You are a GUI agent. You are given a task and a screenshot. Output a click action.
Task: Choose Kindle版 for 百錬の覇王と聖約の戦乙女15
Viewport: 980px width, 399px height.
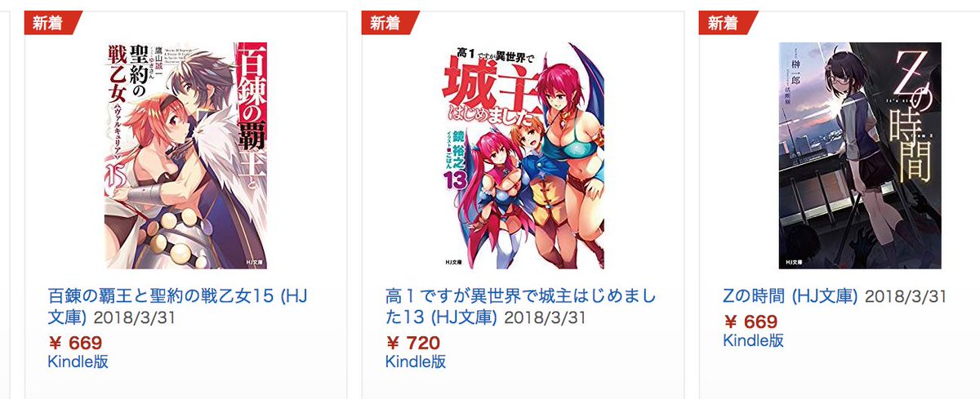78,361
